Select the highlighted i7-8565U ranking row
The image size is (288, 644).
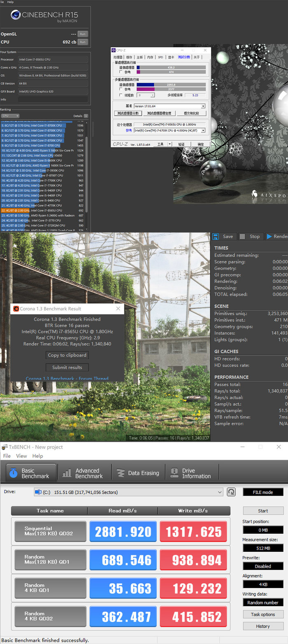click(43, 210)
